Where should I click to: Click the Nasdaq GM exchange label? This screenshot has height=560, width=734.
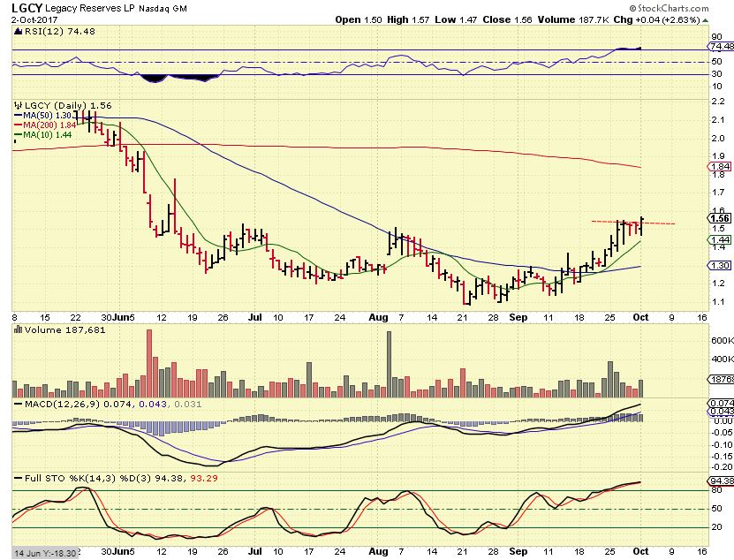pos(163,9)
